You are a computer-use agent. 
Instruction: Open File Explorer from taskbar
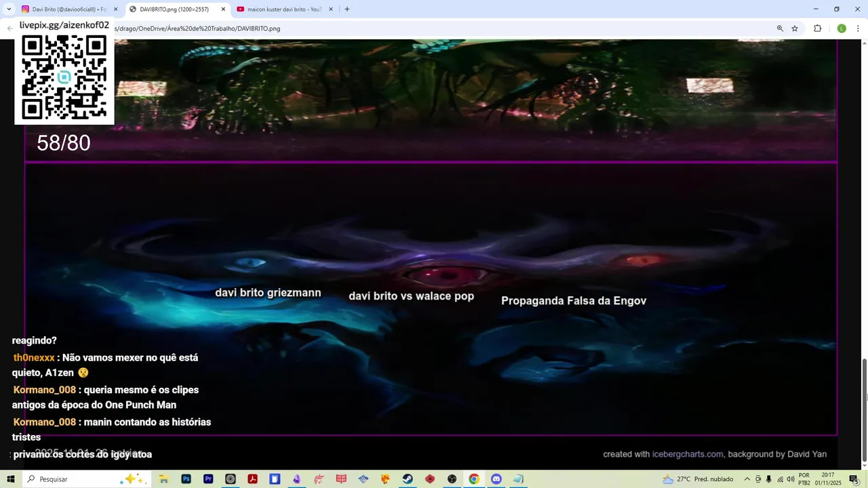[x=163, y=479]
